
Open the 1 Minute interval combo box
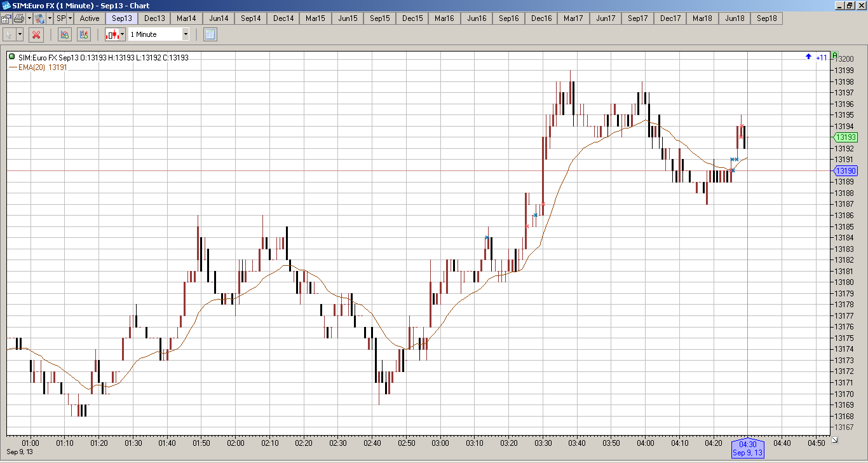(x=159, y=34)
